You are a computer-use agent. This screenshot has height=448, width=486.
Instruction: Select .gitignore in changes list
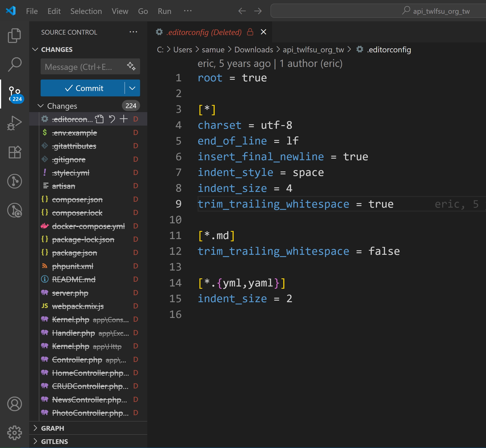pos(88,159)
